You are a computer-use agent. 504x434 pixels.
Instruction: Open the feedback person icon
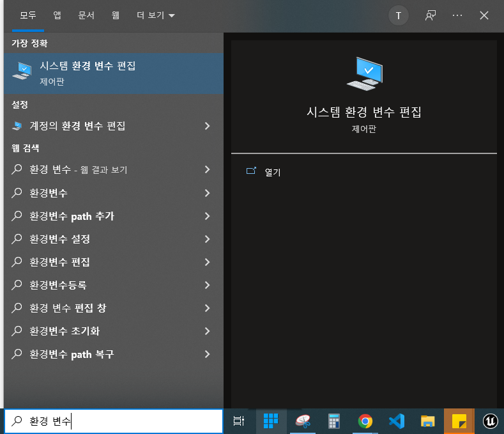431,15
